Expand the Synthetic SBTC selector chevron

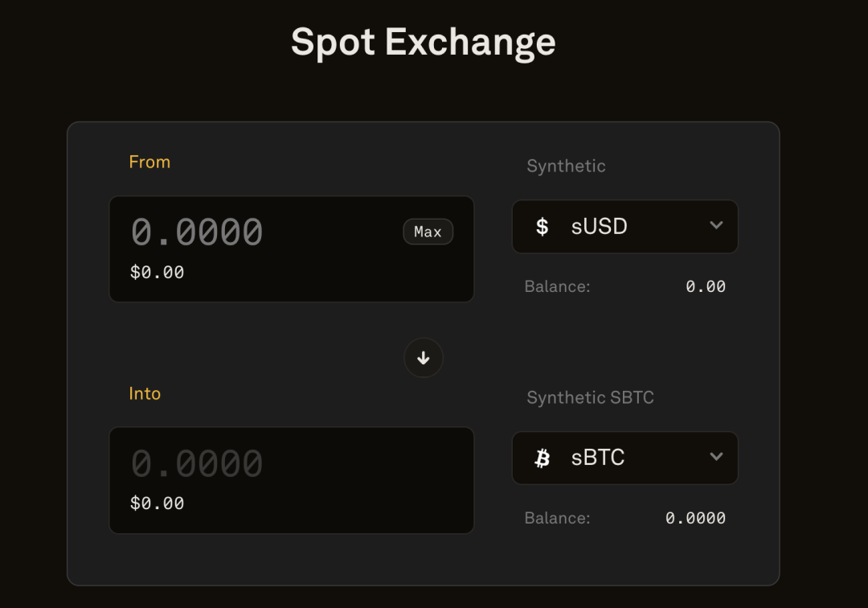tap(716, 458)
